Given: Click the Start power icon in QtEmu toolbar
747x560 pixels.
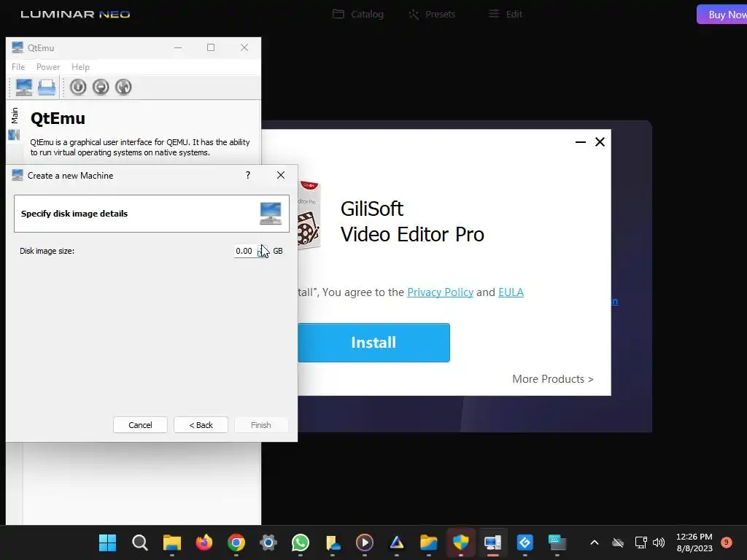Looking at the screenshot, I should coord(78,87).
